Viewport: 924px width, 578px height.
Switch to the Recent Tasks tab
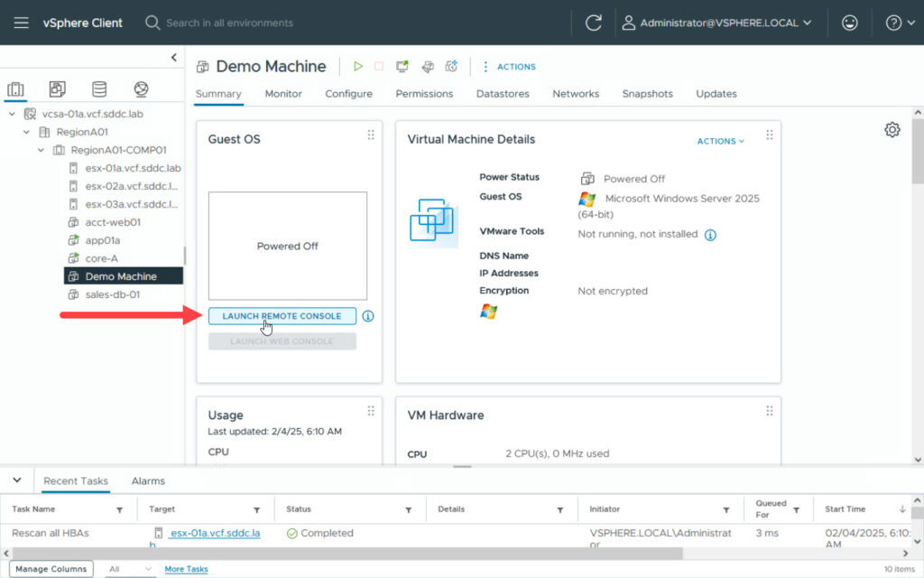(76, 481)
